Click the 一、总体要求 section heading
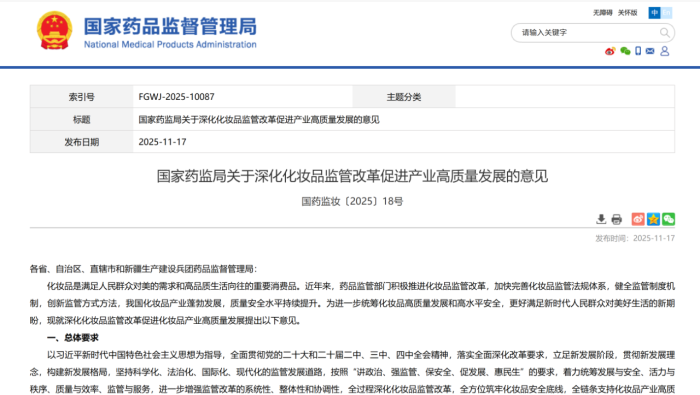700x395 pixels. pyautogui.click(x=73, y=338)
